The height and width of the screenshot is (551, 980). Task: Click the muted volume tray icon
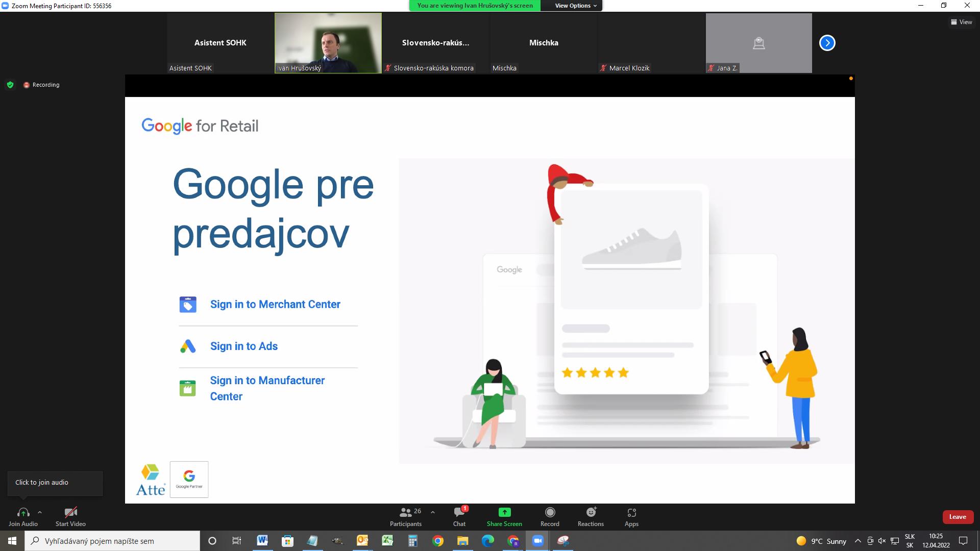click(x=882, y=541)
